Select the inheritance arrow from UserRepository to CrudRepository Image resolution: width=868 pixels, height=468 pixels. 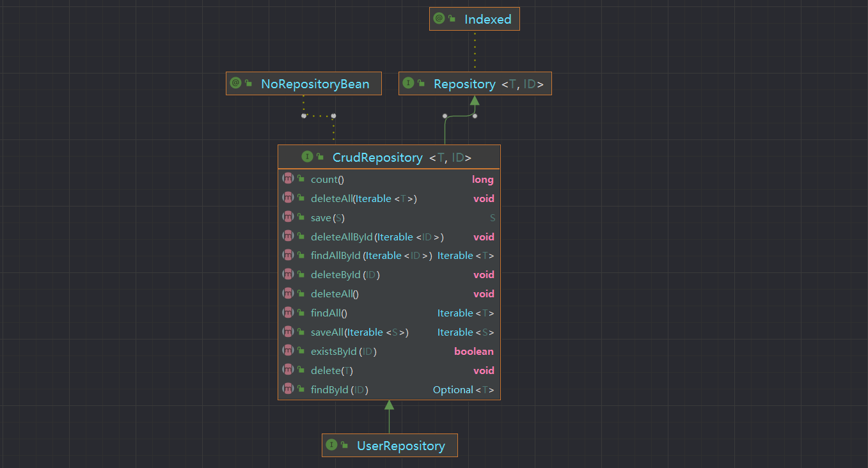389,417
